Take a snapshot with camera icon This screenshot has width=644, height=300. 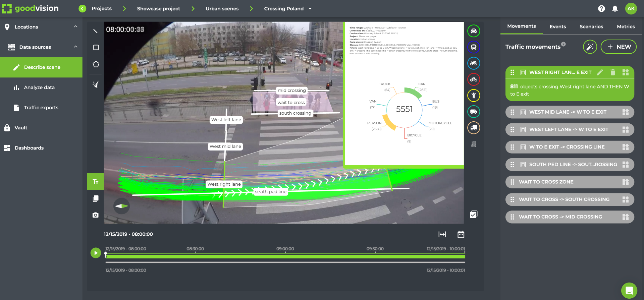(96, 215)
